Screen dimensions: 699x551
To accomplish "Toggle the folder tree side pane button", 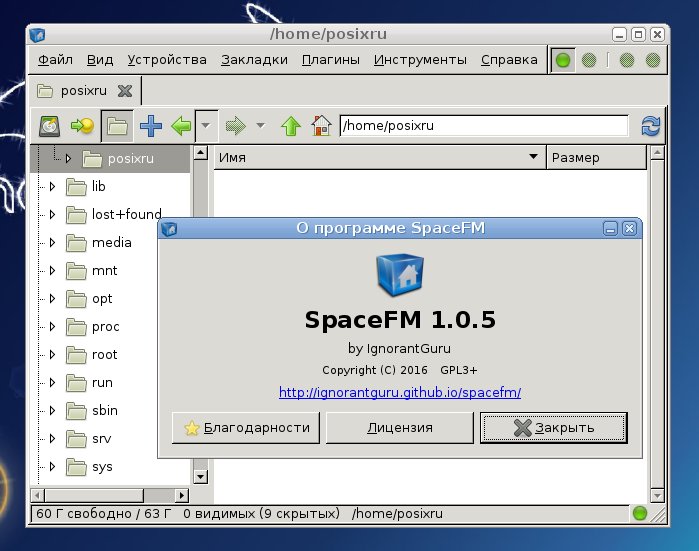I will pyautogui.click(x=117, y=126).
